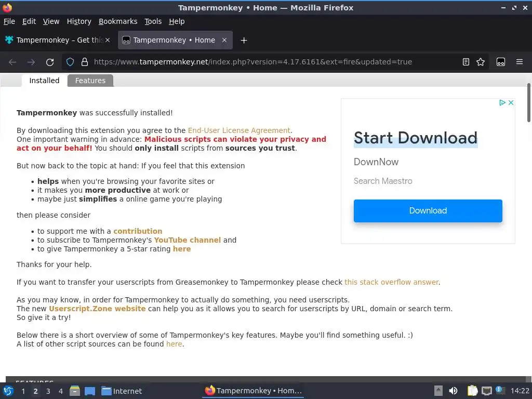Close the 'Tampermonkey • Home' tab
This screenshot has width=532, height=399.
point(224,40)
